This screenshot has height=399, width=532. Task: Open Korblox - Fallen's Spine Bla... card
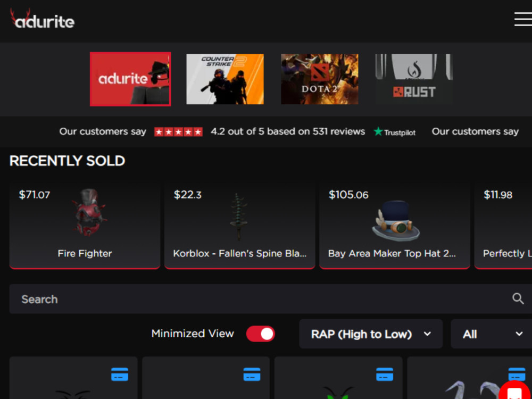click(240, 225)
